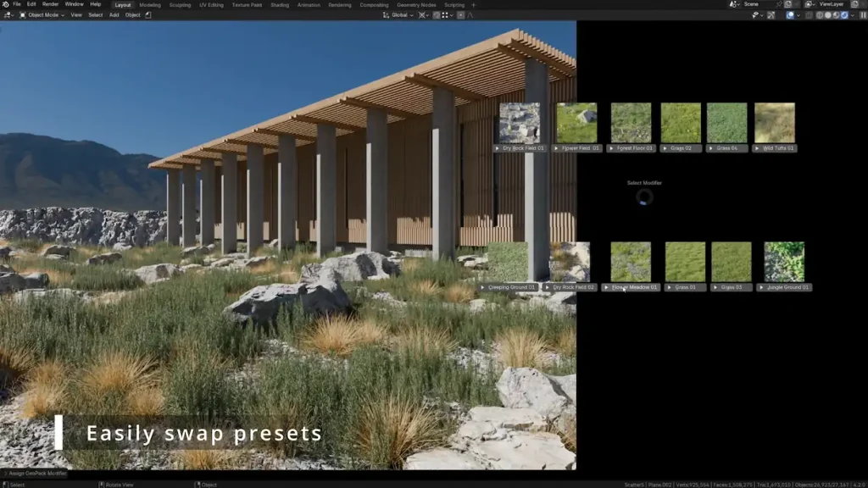Click the Jungle Ground 01 preset button

point(787,287)
